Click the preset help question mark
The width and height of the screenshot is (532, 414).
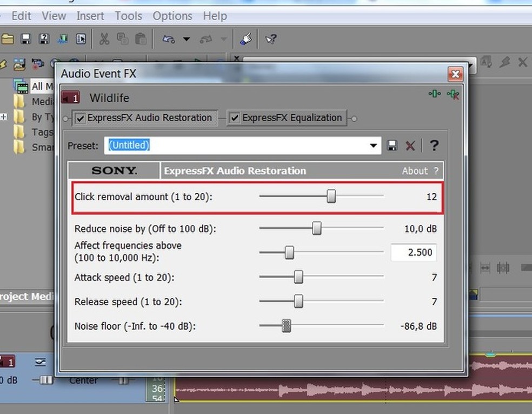point(433,146)
